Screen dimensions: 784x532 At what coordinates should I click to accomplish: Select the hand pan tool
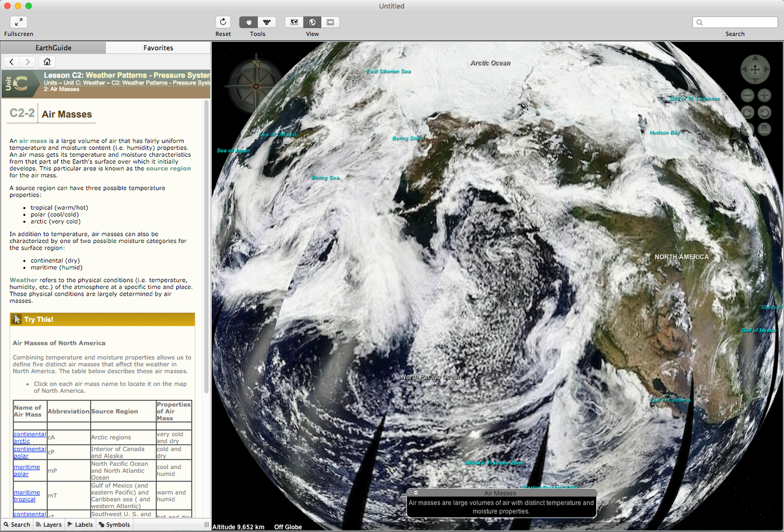(x=248, y=22)
